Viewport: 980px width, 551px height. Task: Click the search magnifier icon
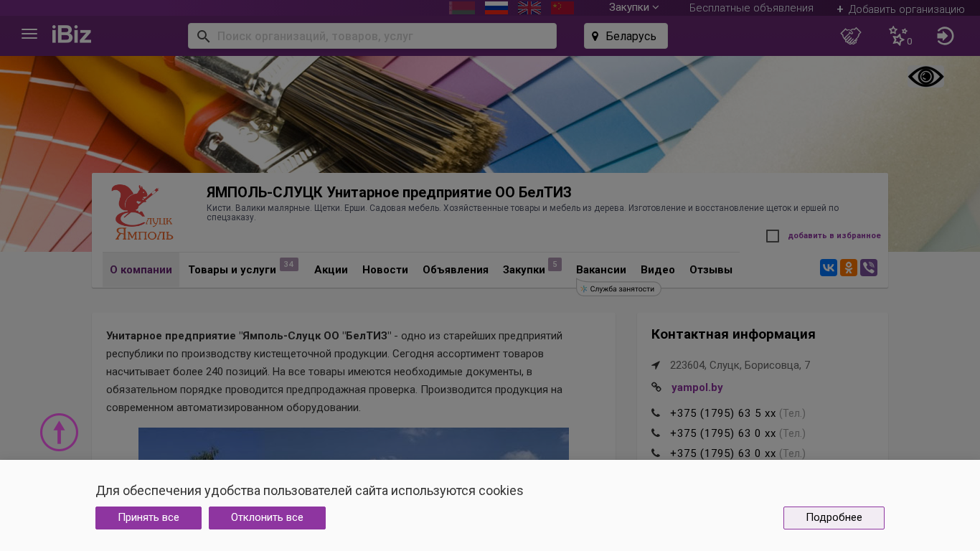[x=203, y=36]
